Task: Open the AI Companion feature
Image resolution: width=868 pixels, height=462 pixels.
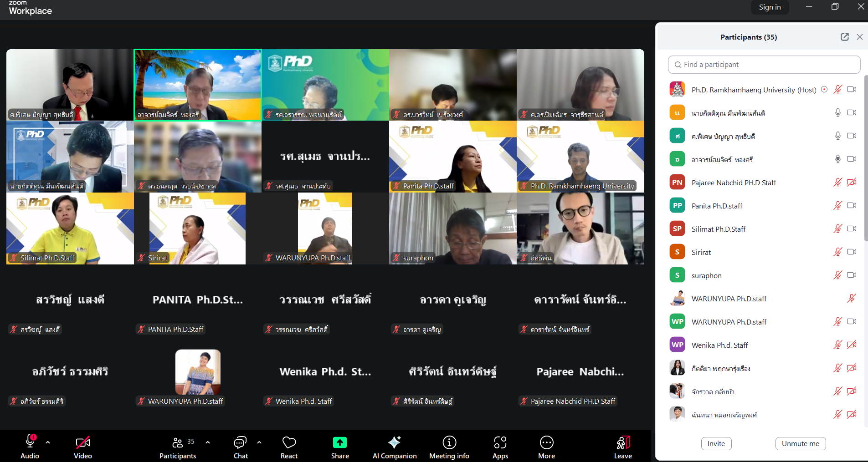Action: point(394,447)
